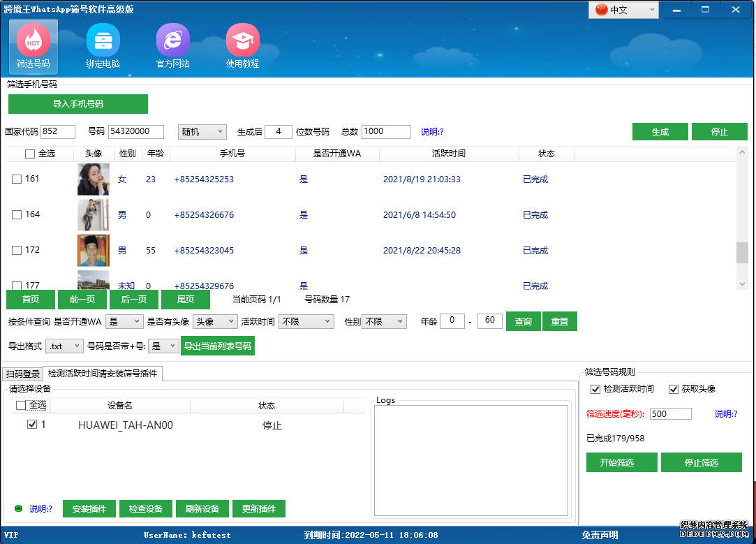Toggle the 检测活跃时间 checkbox

(595, 389)
